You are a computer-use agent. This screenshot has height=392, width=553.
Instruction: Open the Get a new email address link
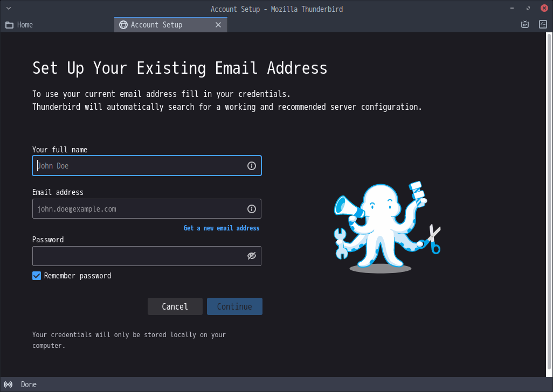click(x=222, y=228)
